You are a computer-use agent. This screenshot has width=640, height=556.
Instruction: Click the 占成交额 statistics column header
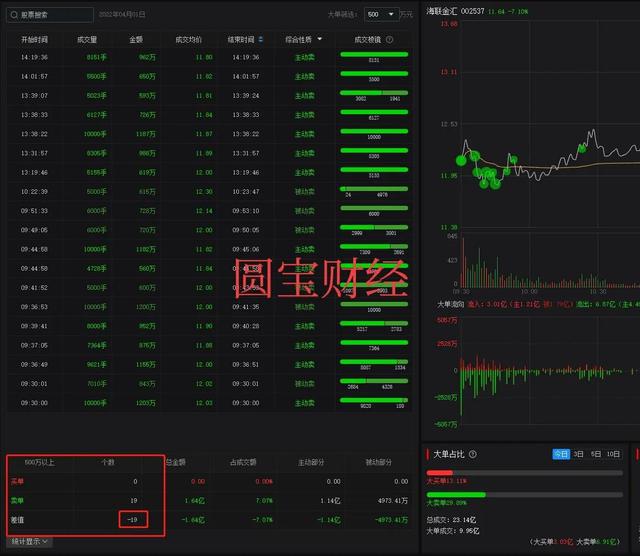point(243,462)
